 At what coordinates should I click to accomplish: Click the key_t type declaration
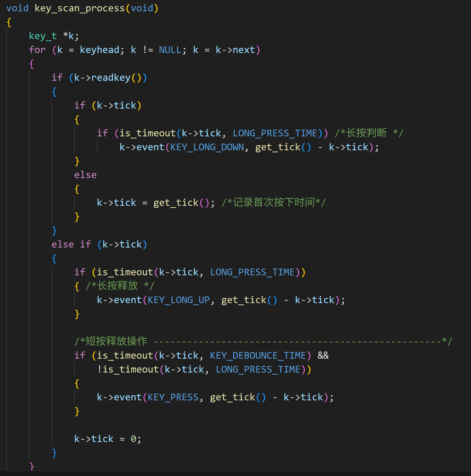[43, 36]
